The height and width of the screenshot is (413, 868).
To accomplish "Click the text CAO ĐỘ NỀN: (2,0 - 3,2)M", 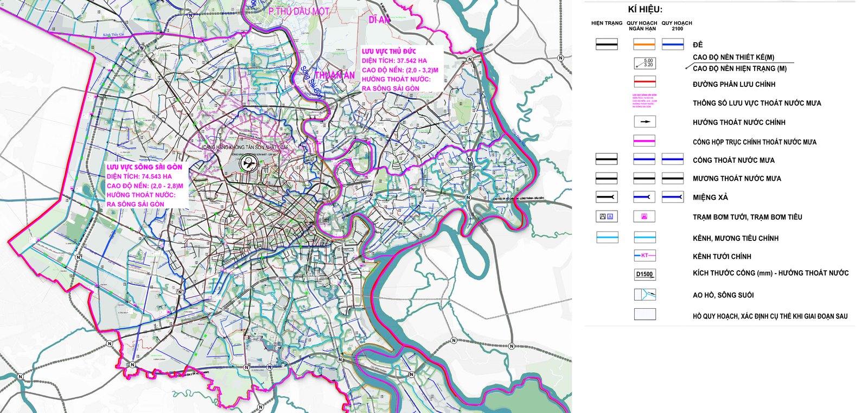I will 400,70.
